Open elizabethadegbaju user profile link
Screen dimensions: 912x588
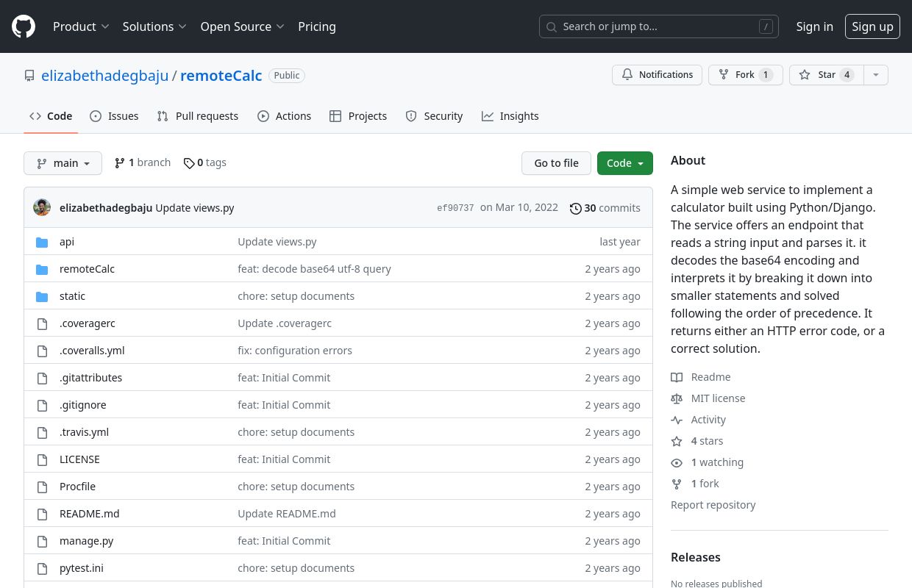104,75
